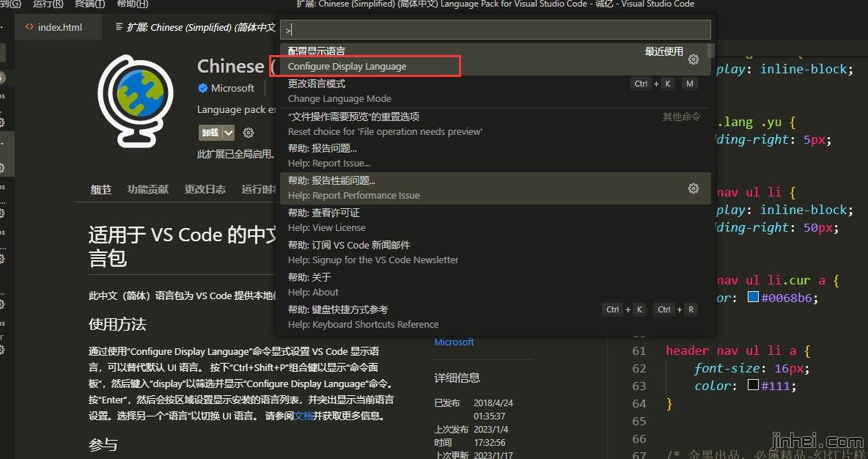Image resolution: width=868 pixels, height=459 pixels.
Task: Click the 最近使用 recently used label
Action: (663, 51)
